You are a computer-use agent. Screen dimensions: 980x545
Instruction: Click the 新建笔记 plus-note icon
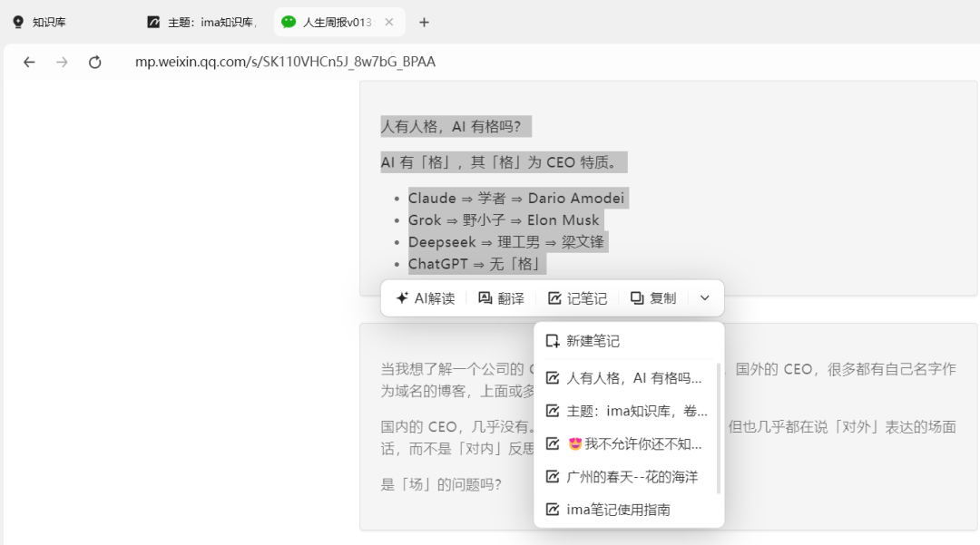tap(553, 341)
